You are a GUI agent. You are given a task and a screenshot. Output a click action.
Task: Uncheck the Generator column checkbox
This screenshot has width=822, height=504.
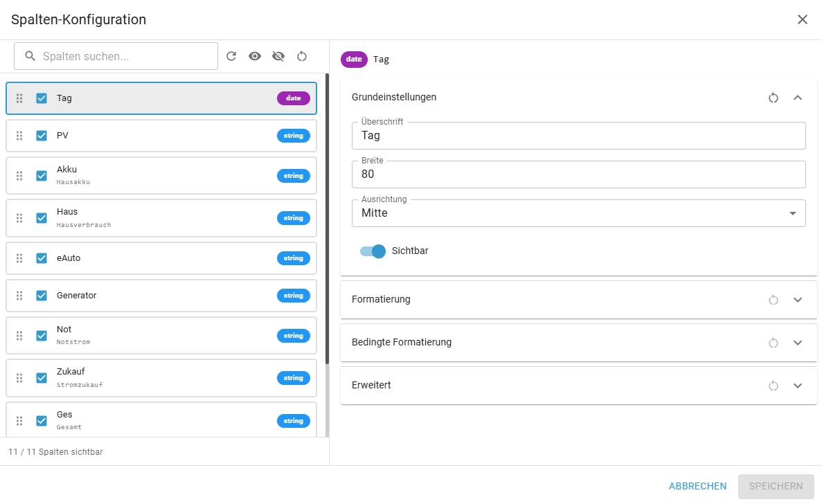pyautogui.click(x=42, y=296)
